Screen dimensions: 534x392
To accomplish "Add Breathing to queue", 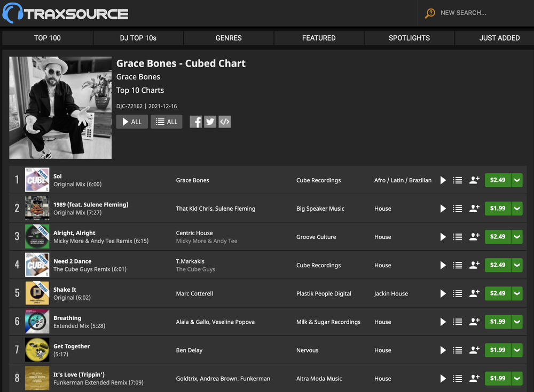I will click(x=458, y=322).
